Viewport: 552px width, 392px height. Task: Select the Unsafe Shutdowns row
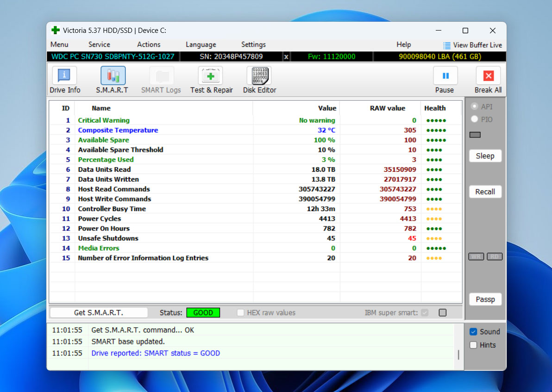click(256, 238)
